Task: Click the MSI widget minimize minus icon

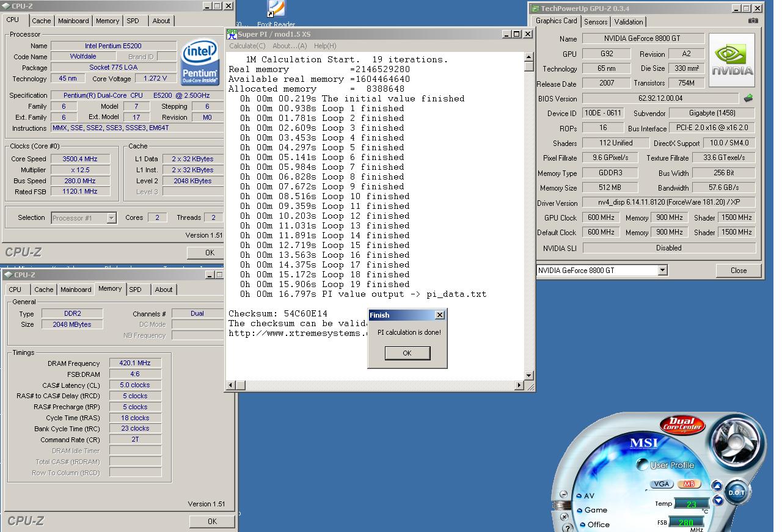Action: (x=563, y=494)
